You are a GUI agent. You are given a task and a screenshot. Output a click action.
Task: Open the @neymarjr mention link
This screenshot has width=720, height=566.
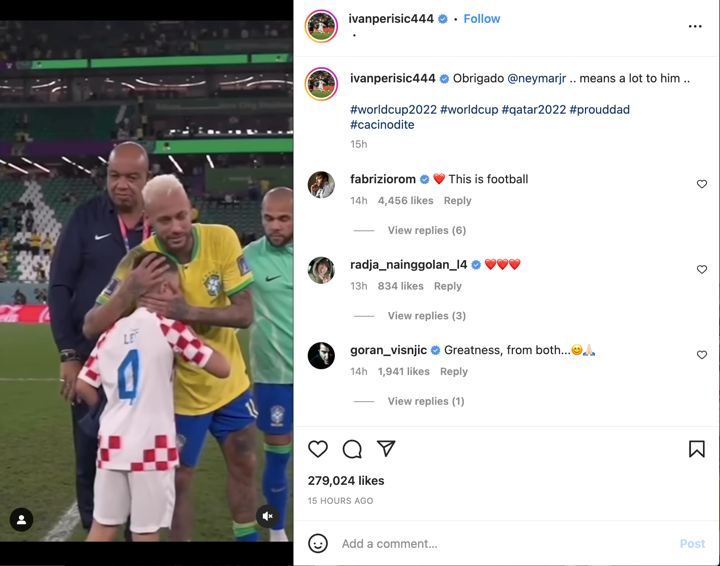[536, 78]
